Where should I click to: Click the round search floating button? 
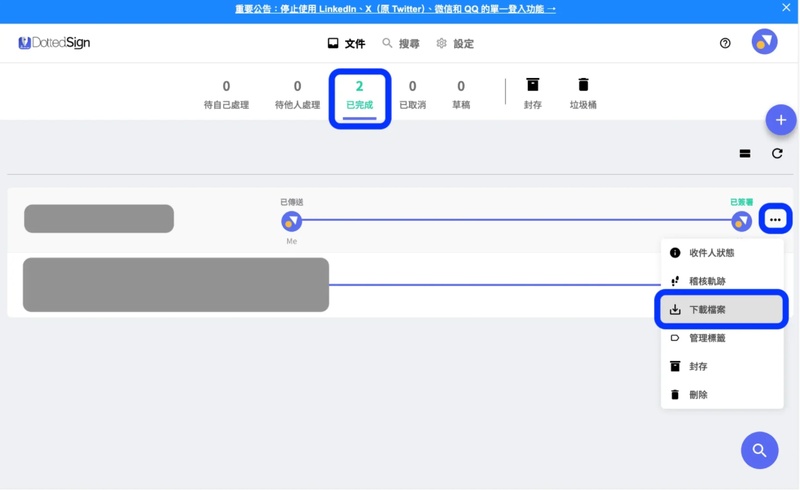[760, 450]
